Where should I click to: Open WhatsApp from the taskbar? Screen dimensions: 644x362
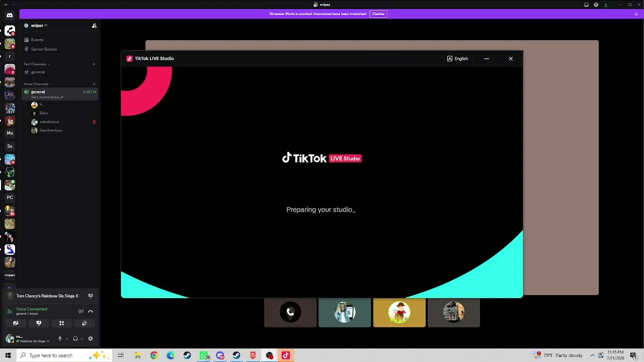(x=204, y=355)
